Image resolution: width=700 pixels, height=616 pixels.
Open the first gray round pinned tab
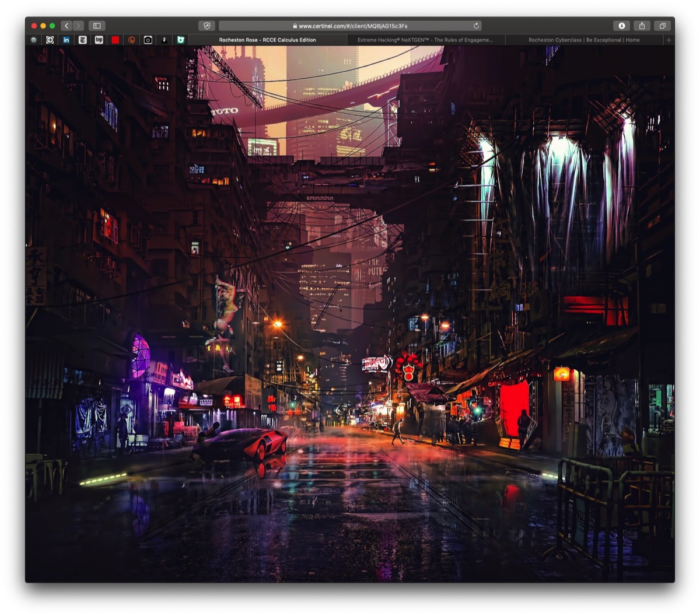tap(34, 40)
